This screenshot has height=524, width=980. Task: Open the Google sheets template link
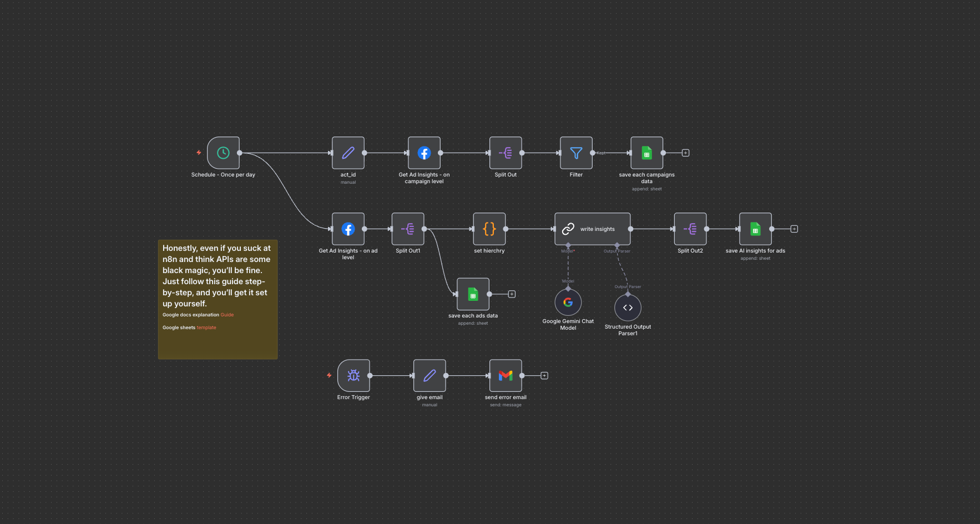pyautogui.click(x=206, y=327)
